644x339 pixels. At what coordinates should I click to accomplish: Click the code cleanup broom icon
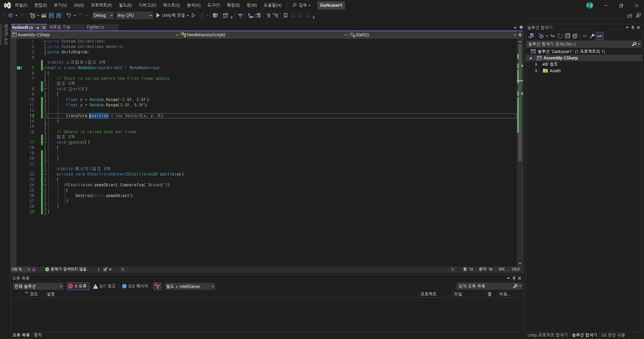105,269
